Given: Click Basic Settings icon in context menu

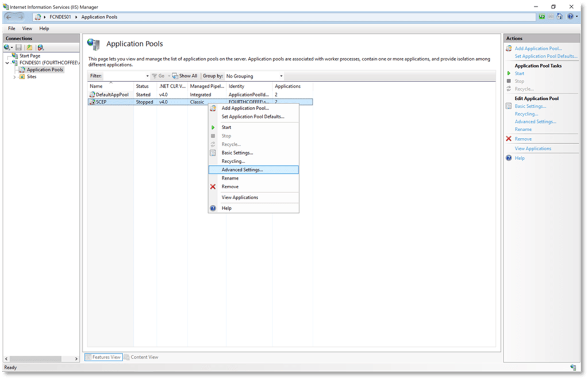Looking at the screenshot, I should tap(213, 153).
